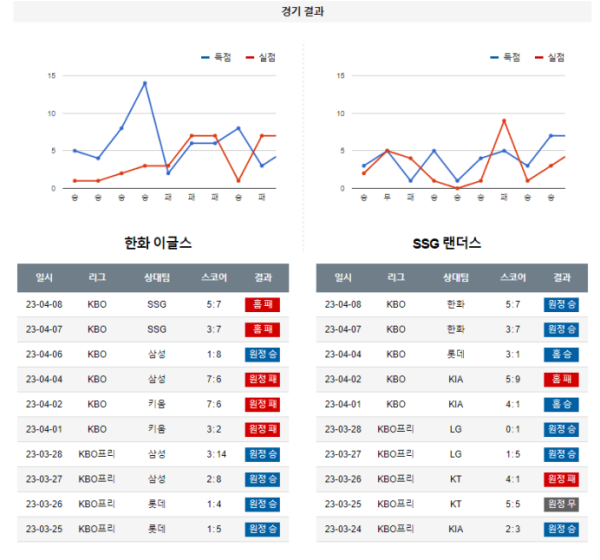600x560 pixels.
Task: Click 원정승 badge in 한화 23-04-06 row
Action: click(262, 354)
